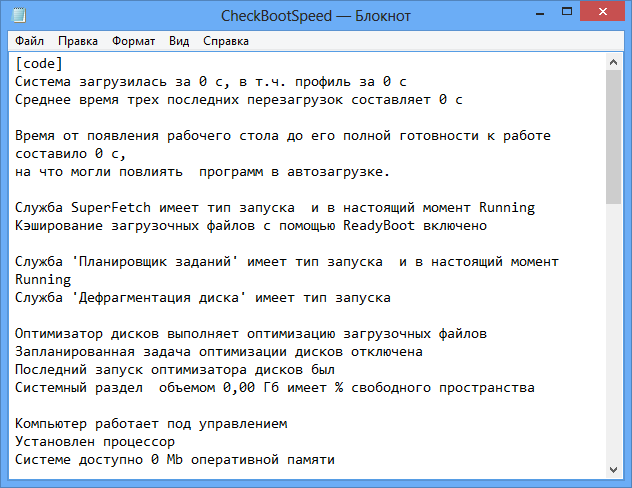Click the scrollbar down arrow

613,470
